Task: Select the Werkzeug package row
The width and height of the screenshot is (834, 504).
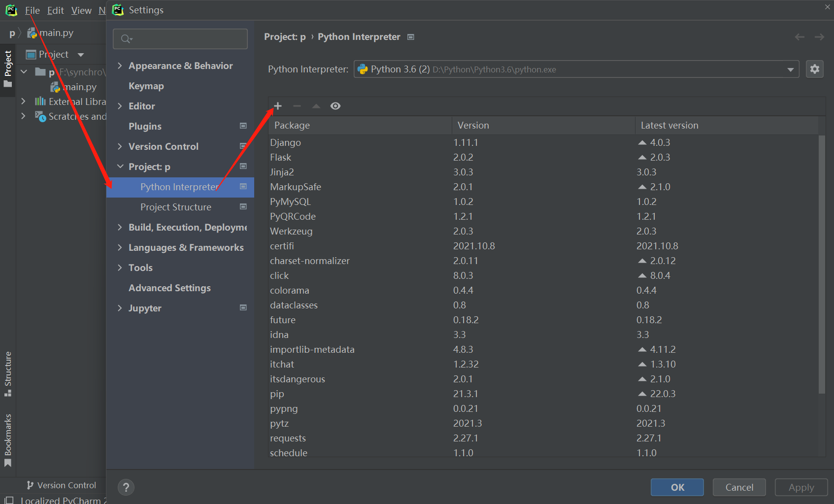Action: [x=543, y=231]
